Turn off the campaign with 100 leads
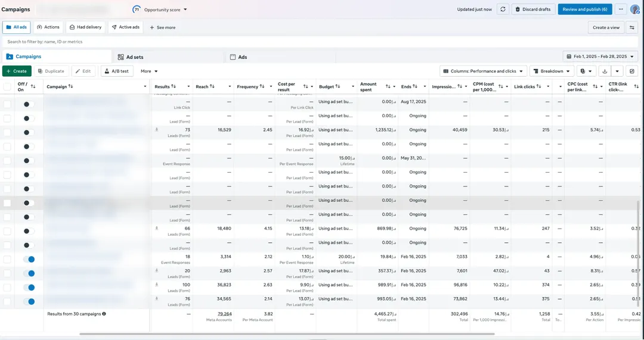 (x=29, y=288)
